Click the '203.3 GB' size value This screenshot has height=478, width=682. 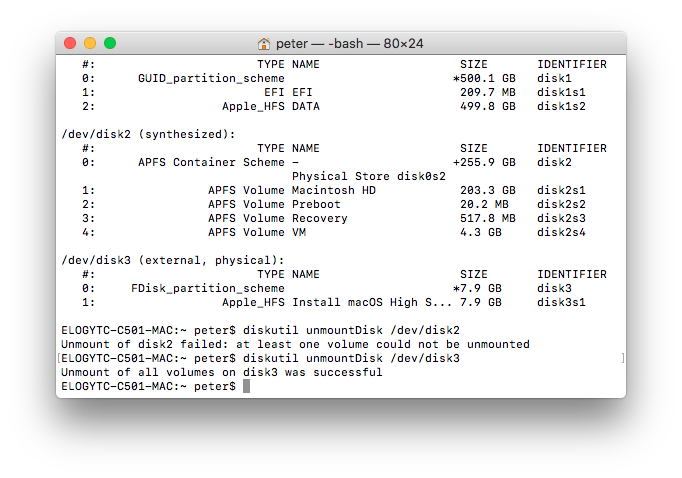pyautogui.click(x=488, y=190)
